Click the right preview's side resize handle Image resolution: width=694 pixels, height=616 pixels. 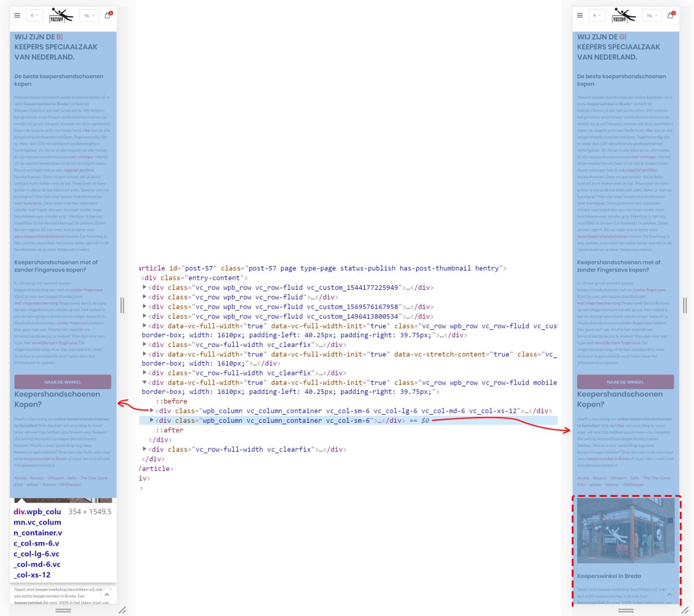(685, 305)
